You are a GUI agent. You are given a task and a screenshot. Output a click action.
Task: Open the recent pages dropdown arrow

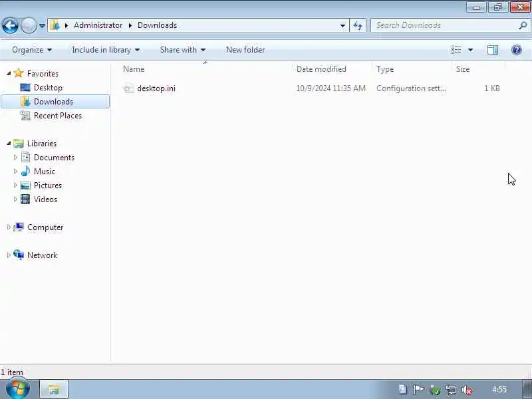[42, 25]
